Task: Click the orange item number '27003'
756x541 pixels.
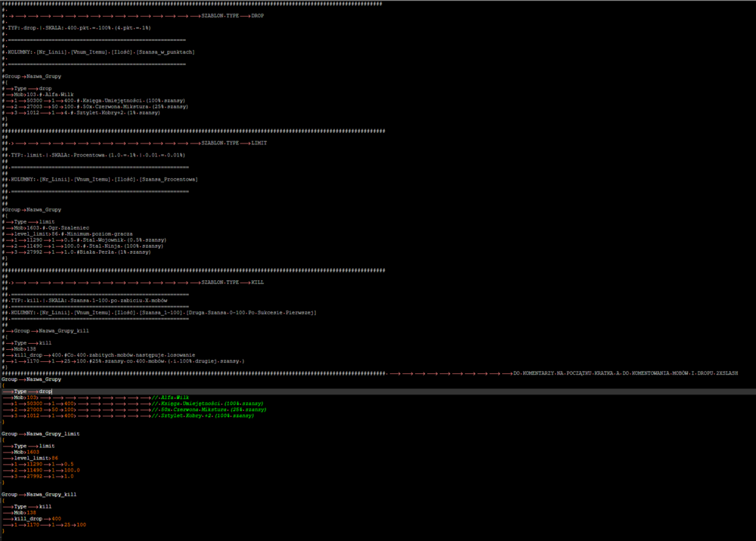Action: click(34, 410)
